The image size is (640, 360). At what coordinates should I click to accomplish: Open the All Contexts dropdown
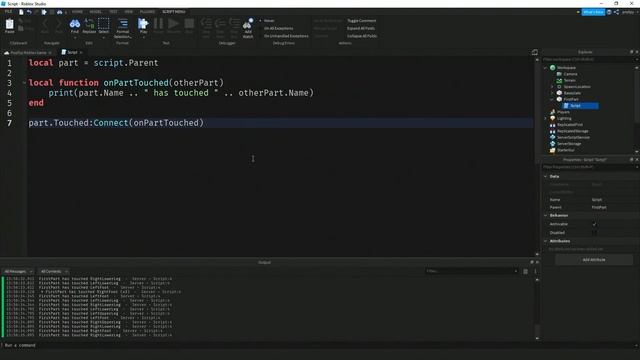click(x=54, y=271)
